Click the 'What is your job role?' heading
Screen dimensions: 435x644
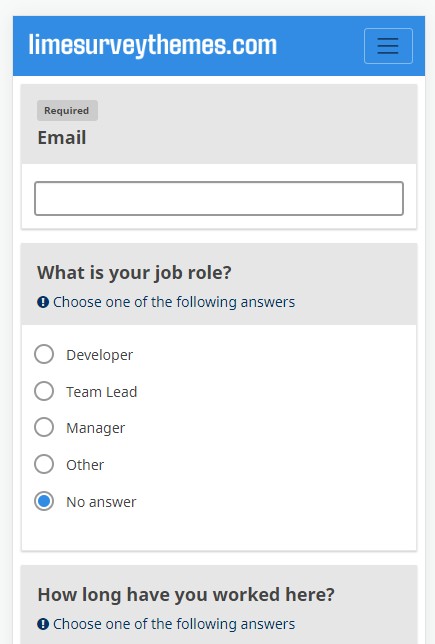pos(134,273)
